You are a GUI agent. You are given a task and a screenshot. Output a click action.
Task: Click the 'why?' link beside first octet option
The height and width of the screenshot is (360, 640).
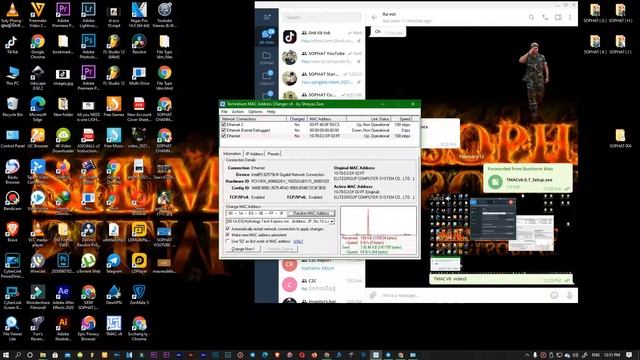(x=298, y=241)
